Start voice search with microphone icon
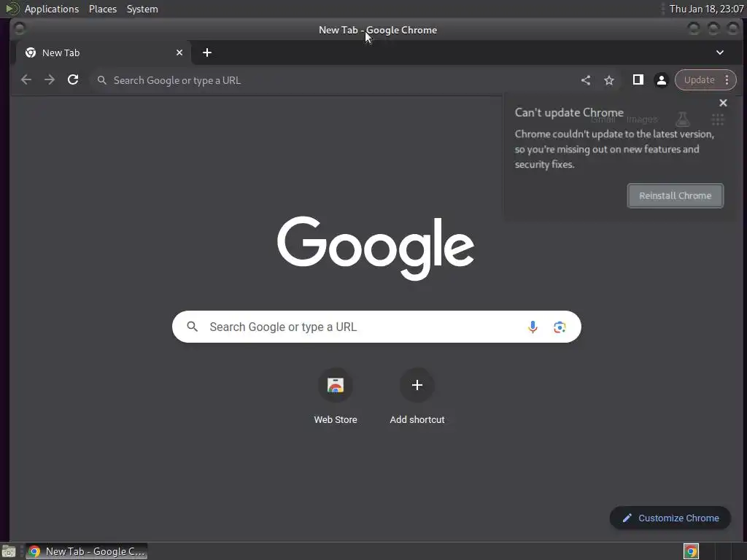 tap(533, 327)
